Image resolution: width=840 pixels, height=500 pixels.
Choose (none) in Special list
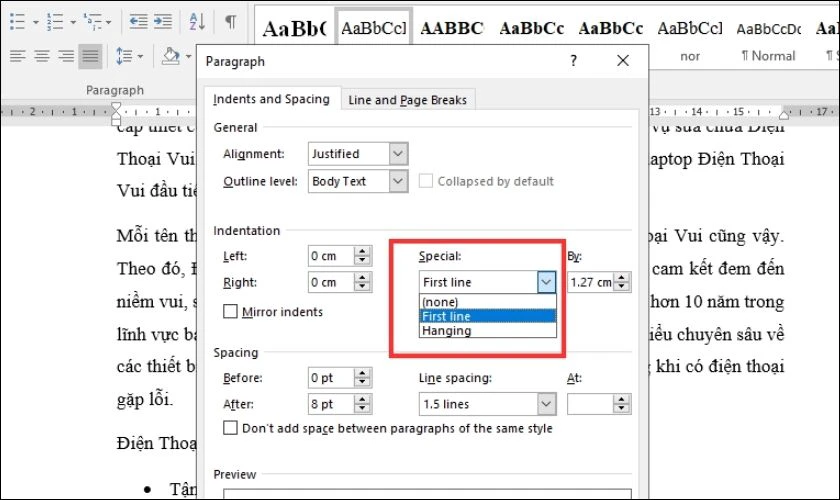coord(488,302)
